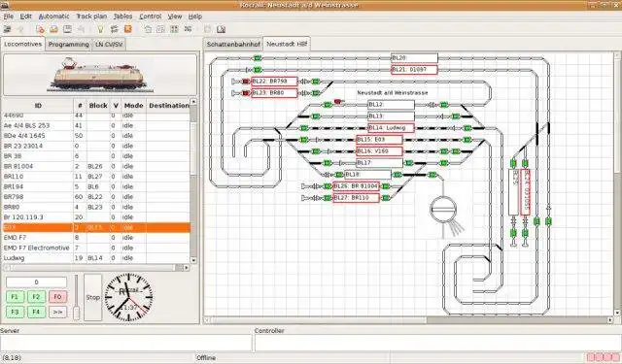Click the F3 function button
Screen dimensions: 622x364
[x=15, y=313]
